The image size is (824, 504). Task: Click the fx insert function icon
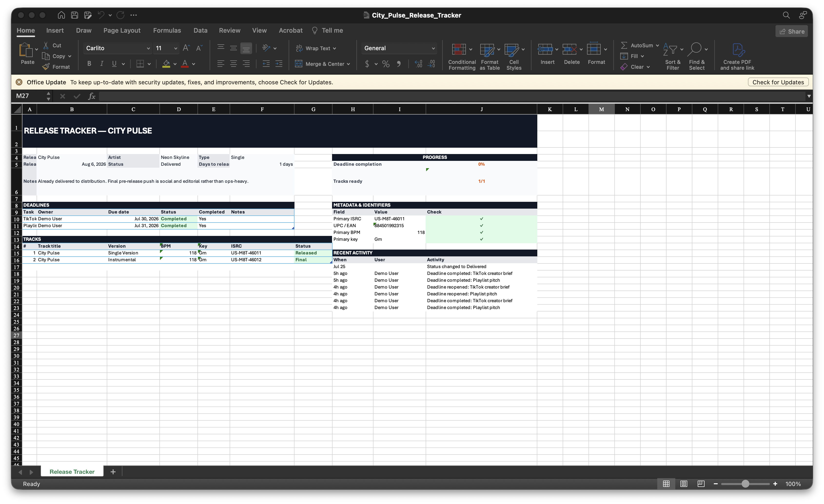pyautogui.click(x=92, y=96)
